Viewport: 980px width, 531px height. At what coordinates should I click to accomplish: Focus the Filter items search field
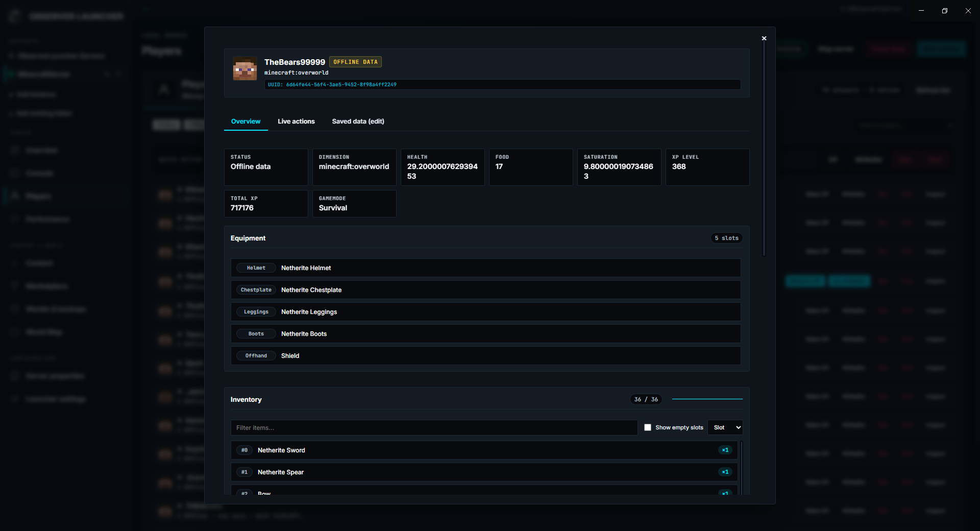[x=434, y=428]
